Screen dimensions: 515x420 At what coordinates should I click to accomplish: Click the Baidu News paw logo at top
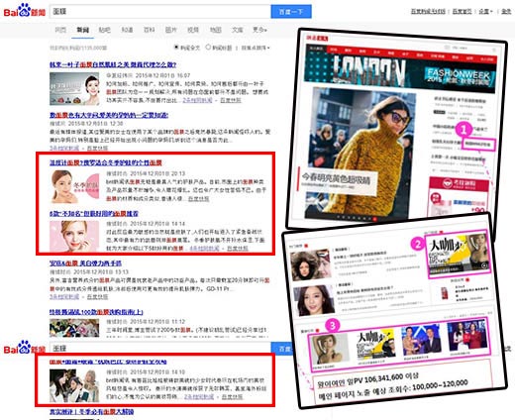25,10
